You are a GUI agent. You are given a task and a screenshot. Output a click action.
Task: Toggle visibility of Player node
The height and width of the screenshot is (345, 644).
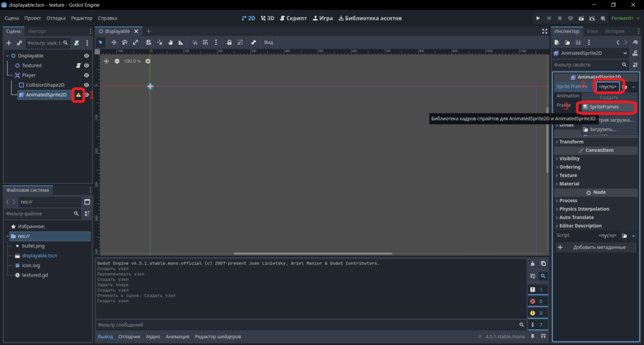click(x=87, y=76)
